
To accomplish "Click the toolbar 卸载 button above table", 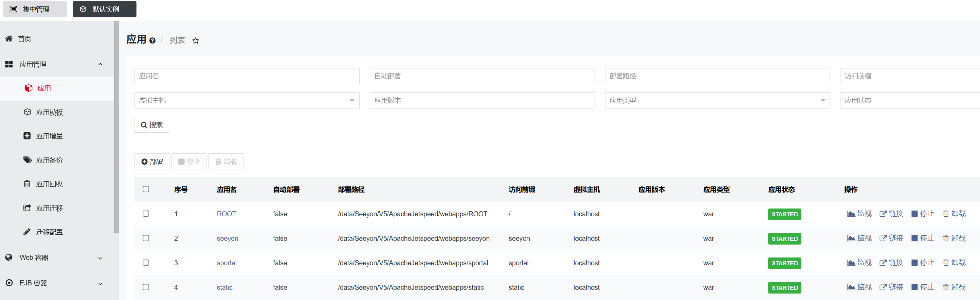I will (226, 162).
